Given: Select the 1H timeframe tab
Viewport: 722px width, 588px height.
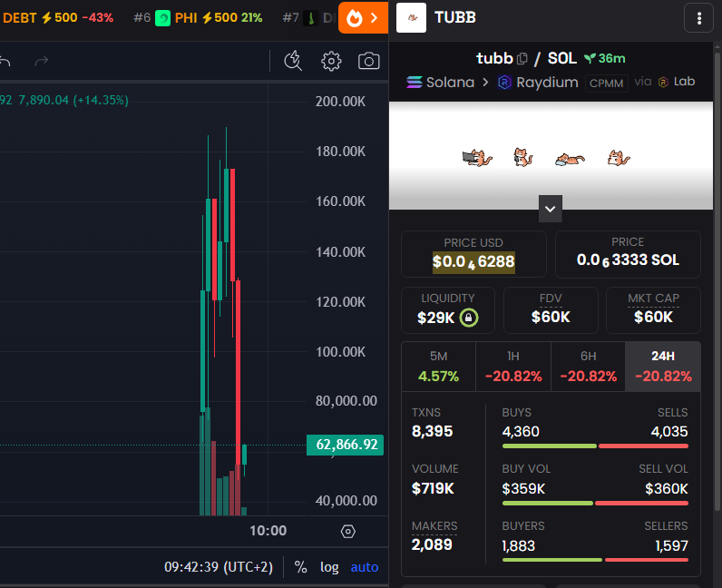Looking at the screenshot, I should tap(513, 367).
